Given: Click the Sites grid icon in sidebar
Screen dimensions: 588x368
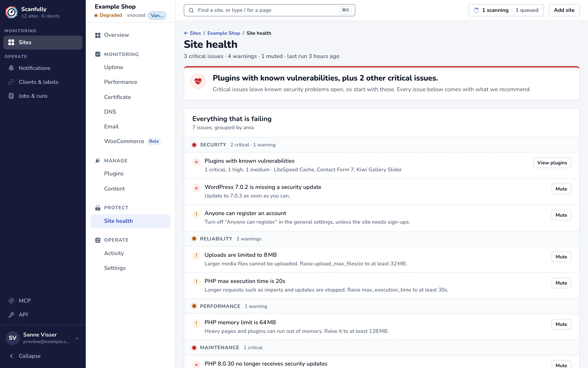Looking at the screenshot, I should click(11, 42).
